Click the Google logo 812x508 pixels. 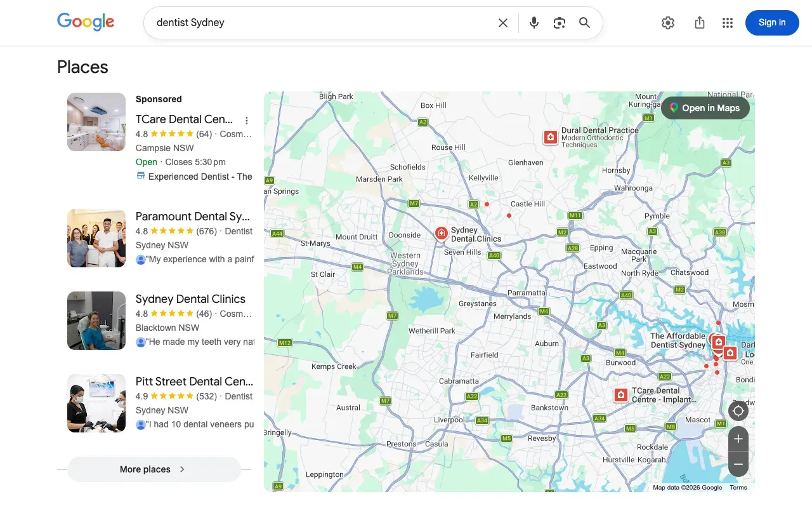click(x=86, y=22)
